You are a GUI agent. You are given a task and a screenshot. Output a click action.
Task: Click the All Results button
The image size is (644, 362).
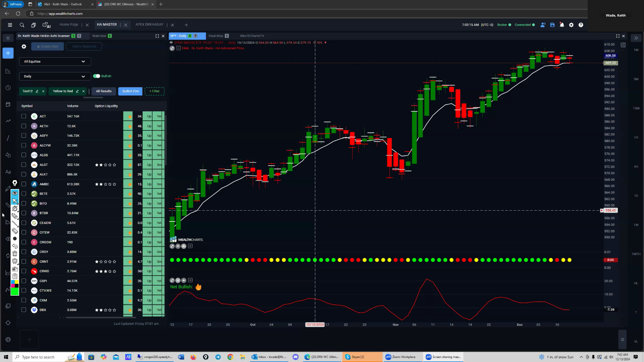click(104, 91)
